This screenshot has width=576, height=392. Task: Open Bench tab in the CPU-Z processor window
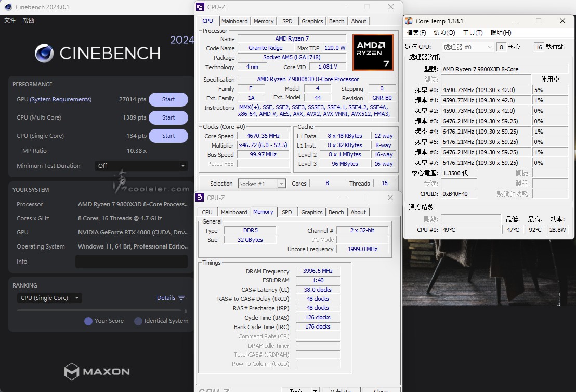336,21
